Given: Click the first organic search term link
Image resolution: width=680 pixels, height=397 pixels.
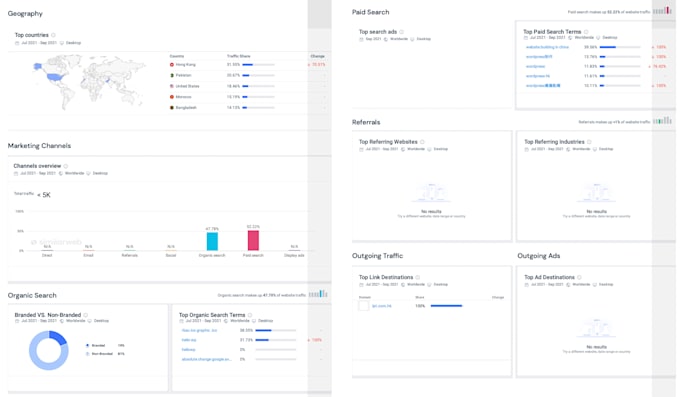Looking at the screenshot, I should 199,331.
